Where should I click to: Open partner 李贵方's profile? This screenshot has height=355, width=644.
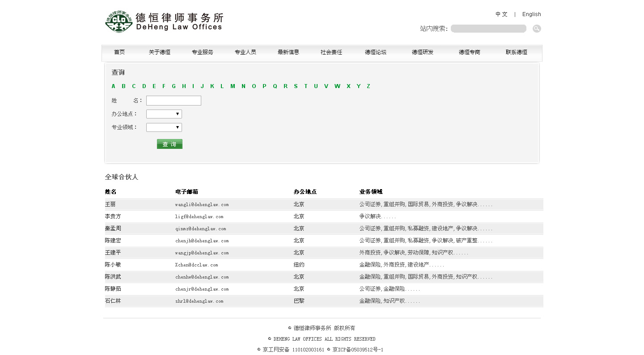113,216
